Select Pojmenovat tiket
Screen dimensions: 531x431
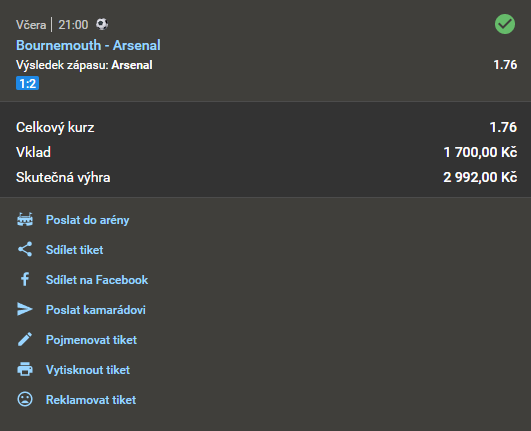pos(91,340)
